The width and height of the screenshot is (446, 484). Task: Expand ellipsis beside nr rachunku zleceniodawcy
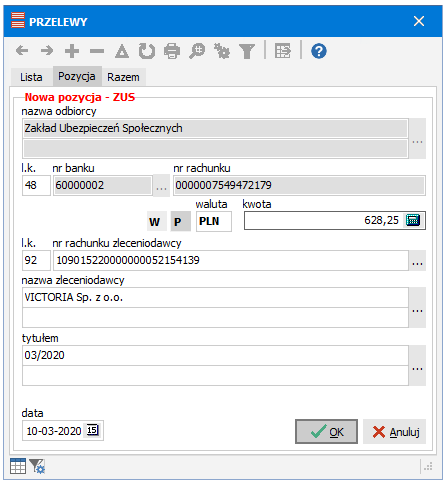pyautogui.click(x=417, y=260)
